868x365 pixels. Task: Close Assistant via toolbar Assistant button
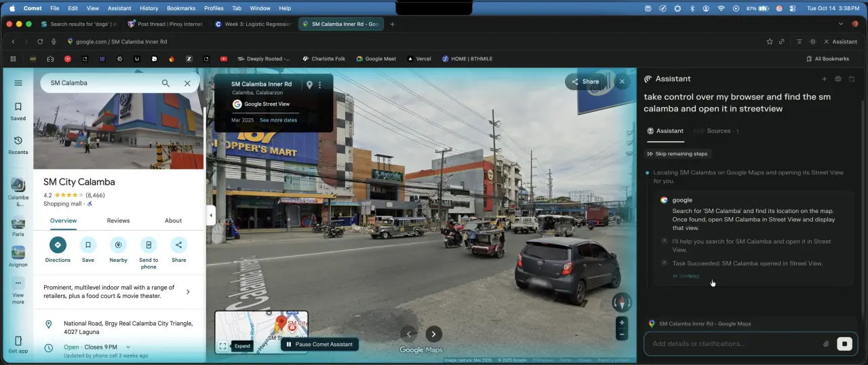click(x=840, y=41)
